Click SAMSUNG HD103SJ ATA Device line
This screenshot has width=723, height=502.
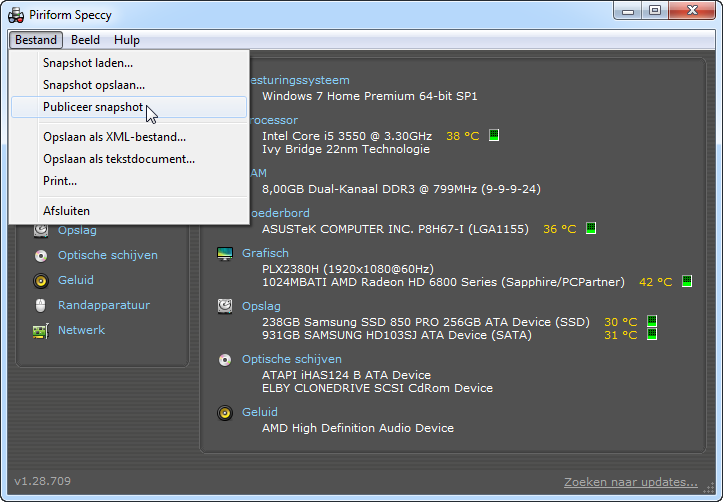tap(397, 335)
